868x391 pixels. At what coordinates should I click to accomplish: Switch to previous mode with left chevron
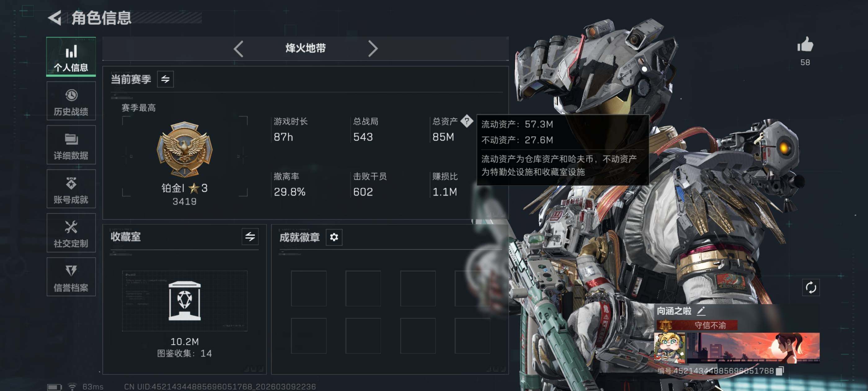click(x=239, y=49)
